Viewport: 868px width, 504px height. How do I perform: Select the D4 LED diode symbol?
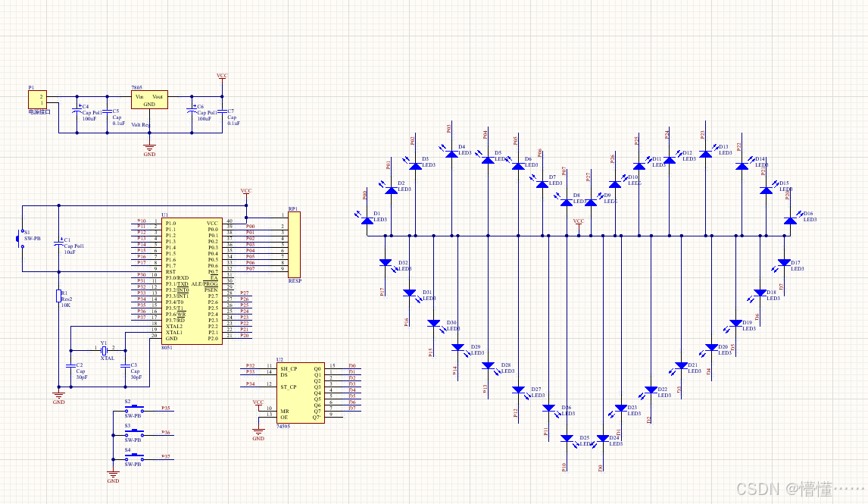click(451, 152)
